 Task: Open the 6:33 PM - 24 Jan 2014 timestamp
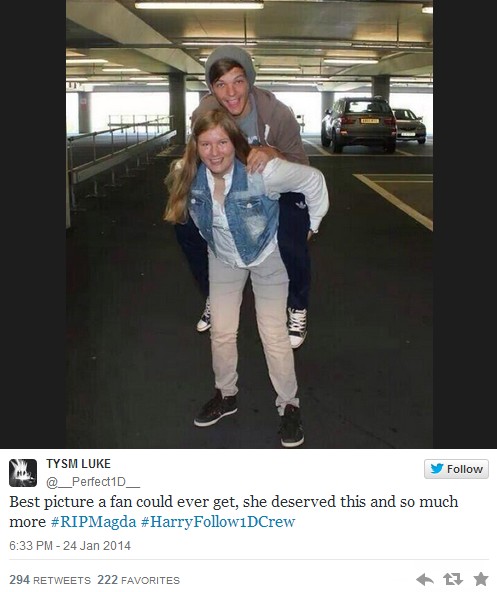70,546
